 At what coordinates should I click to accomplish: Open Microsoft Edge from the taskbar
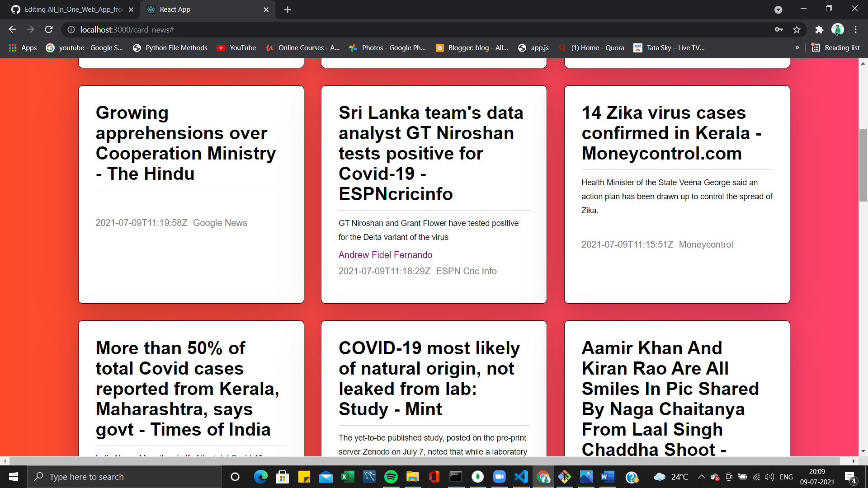click(x=260, y=477)
